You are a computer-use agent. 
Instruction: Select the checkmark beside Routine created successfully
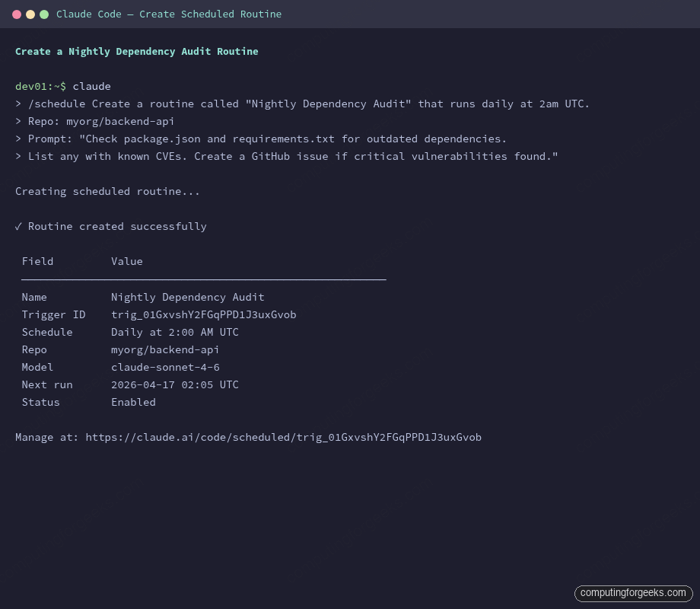coord(18,226)
